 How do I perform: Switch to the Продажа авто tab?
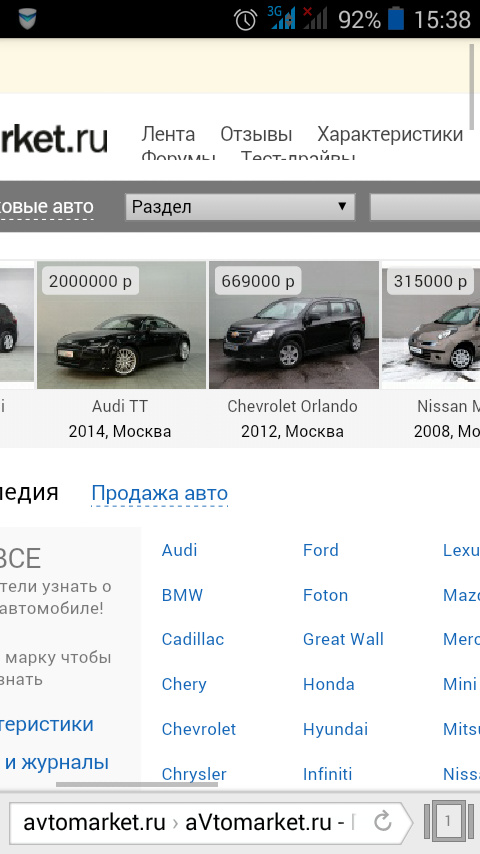click(160, 493)
